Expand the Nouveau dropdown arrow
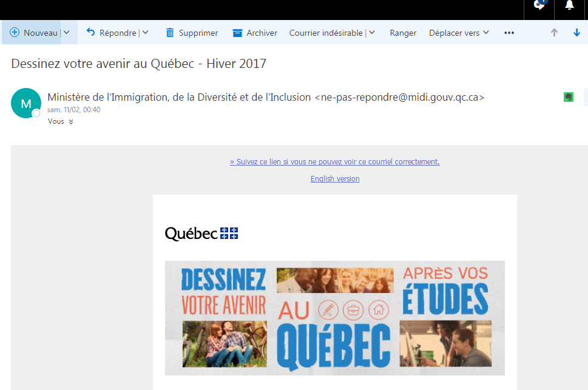Viewport: 588px width, 390px height. click(x=67, y=33)
